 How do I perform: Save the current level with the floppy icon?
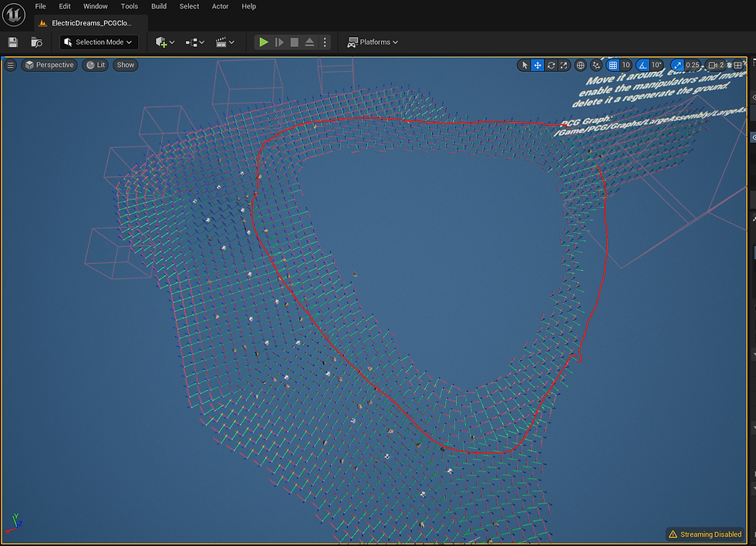(13, 42)
